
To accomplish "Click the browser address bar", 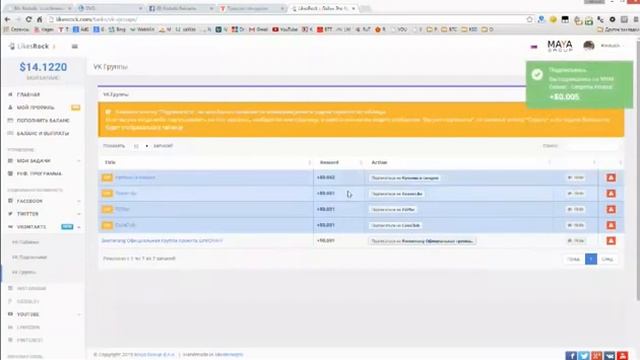I will (x=286, y=19).
